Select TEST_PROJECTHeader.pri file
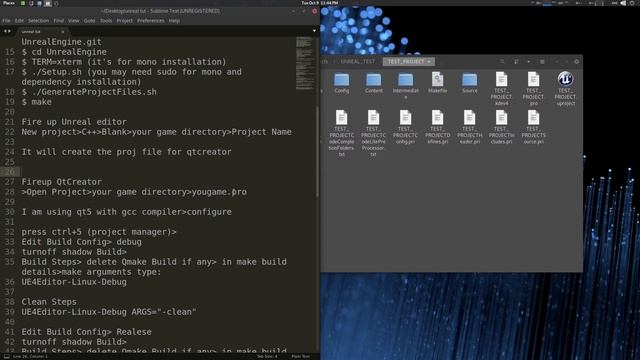The width and height of the screenshot is (640, 360). (469, 127)
